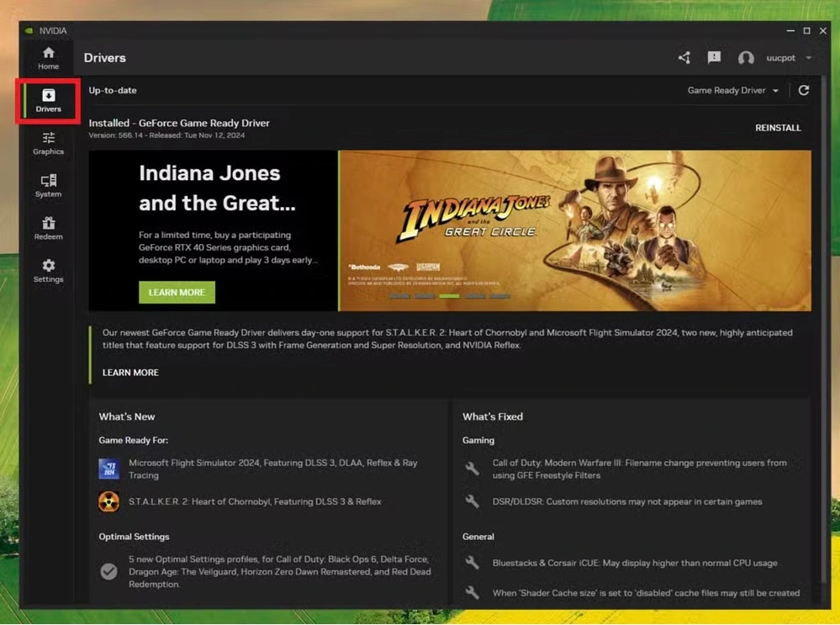Click the Up-to-date status text

pyautogui.click(x=113, y=90)
